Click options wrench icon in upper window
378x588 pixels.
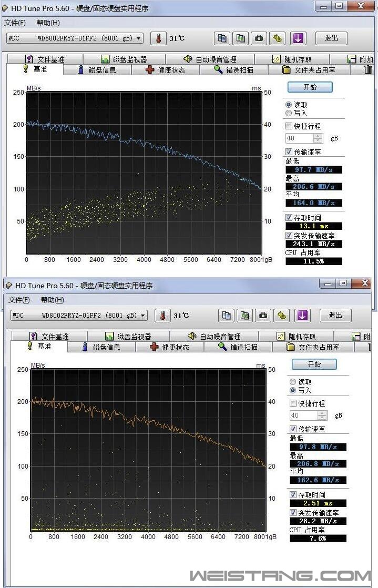(x=277, y=38)
